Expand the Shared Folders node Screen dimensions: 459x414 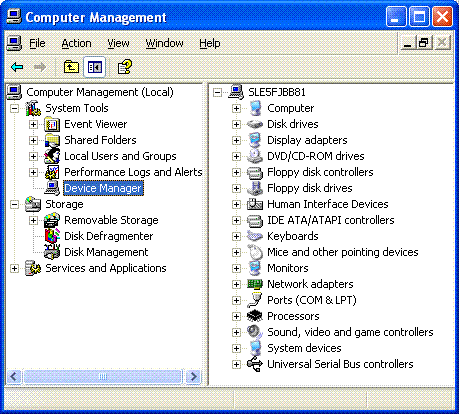[33, 140]
